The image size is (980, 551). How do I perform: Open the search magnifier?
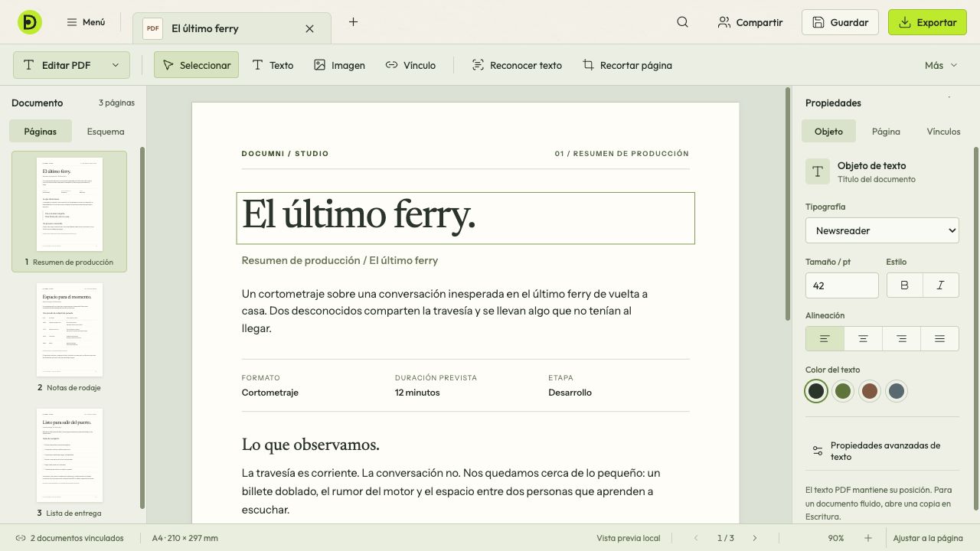(682, 22)
